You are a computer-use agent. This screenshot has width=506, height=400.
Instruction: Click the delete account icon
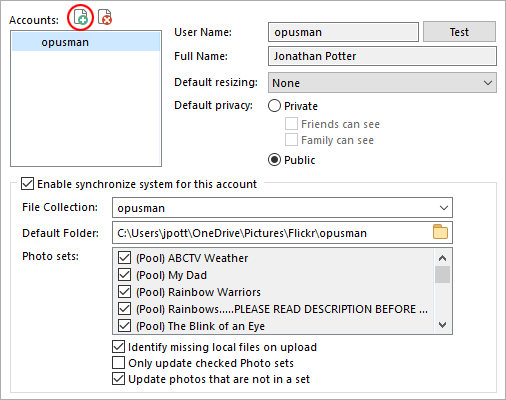click(x=105, y=17)
